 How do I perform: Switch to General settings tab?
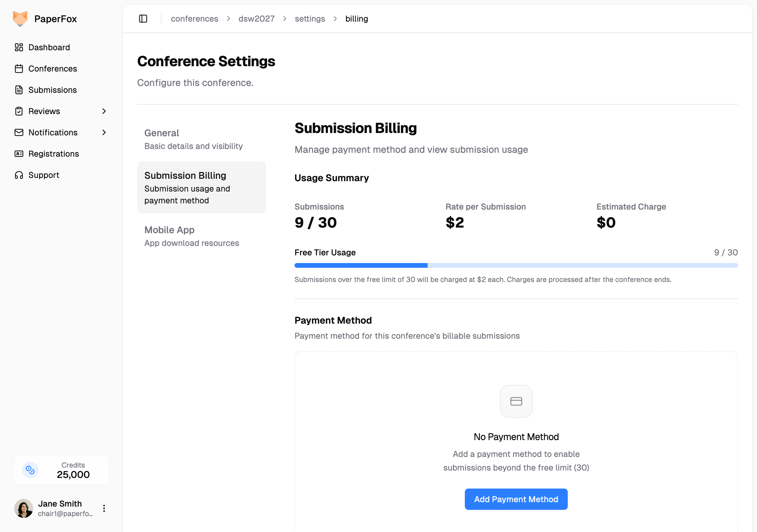pyautogui.click(x=193, y=139)
